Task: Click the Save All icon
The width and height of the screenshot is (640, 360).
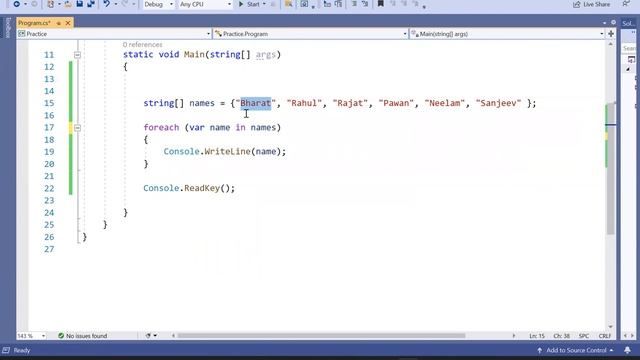Action: (x=91, y=4)
